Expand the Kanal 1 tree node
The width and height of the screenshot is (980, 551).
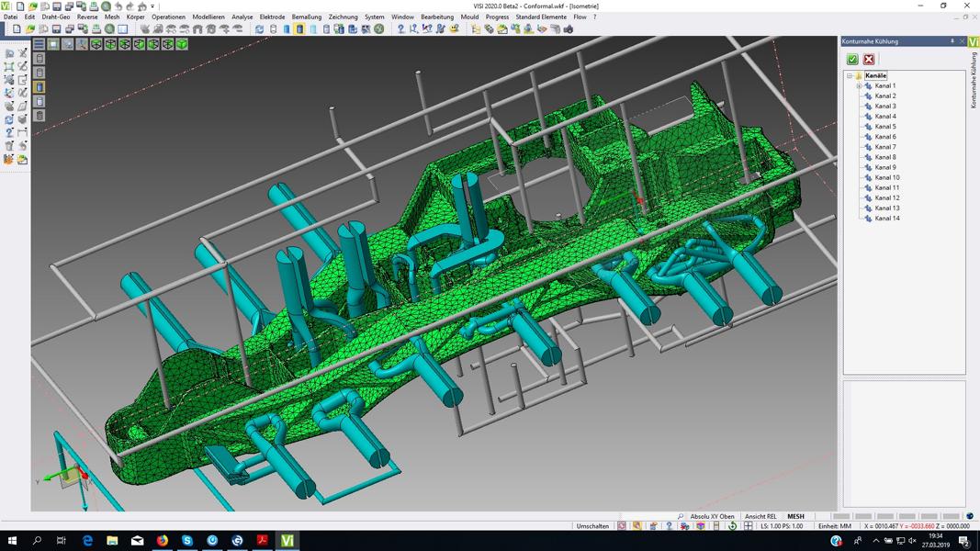[x=859, y=85]
